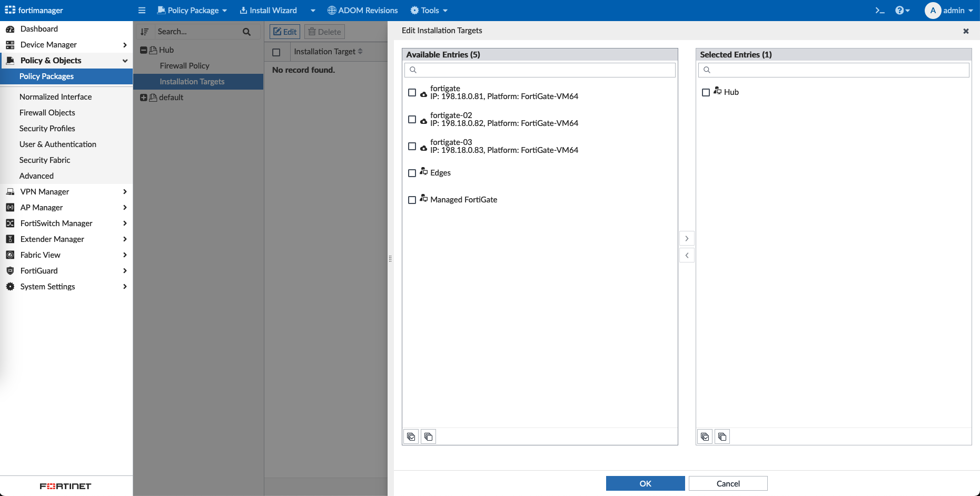Click the magnifier icon in package search
Viewport: 980px width, 496px height.
[x=246, y=32]
